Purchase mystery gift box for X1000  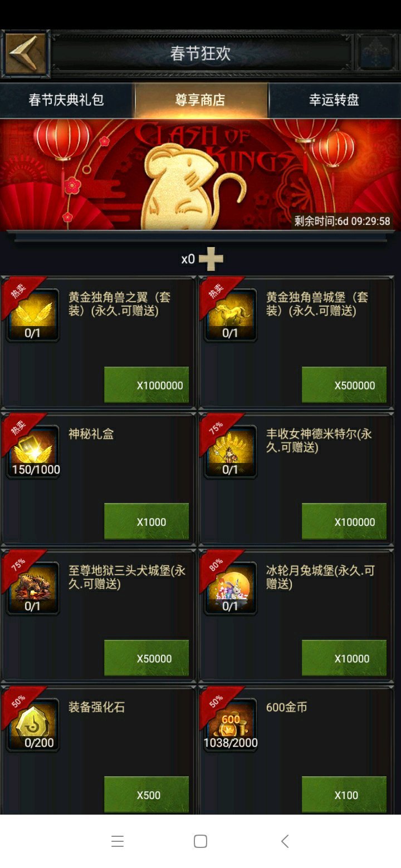[146, 521]
